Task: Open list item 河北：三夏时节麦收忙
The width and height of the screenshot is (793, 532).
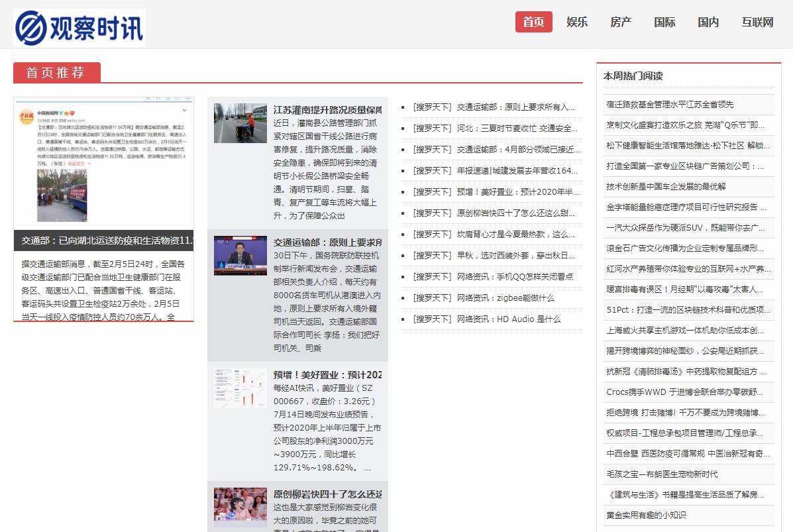Action: 517,129
